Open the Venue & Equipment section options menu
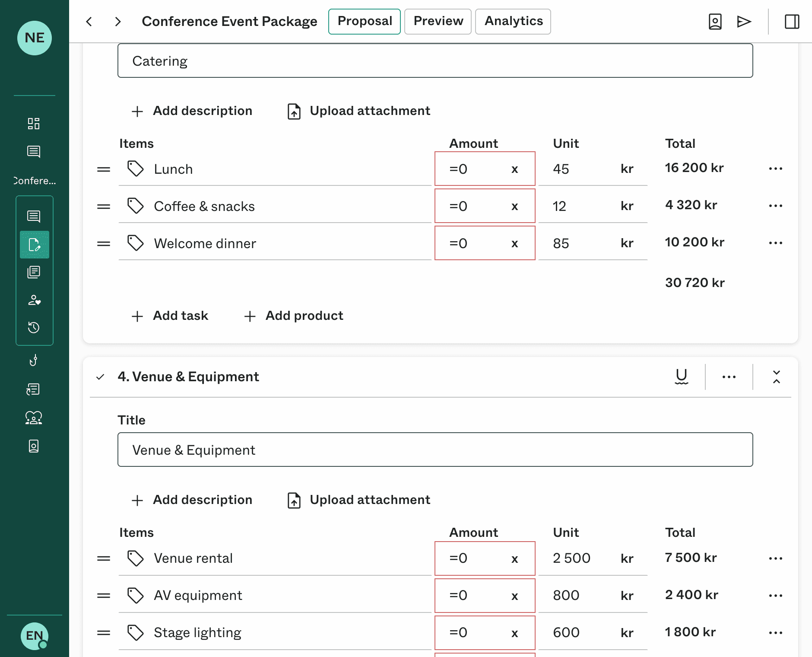 coord(729,377)
